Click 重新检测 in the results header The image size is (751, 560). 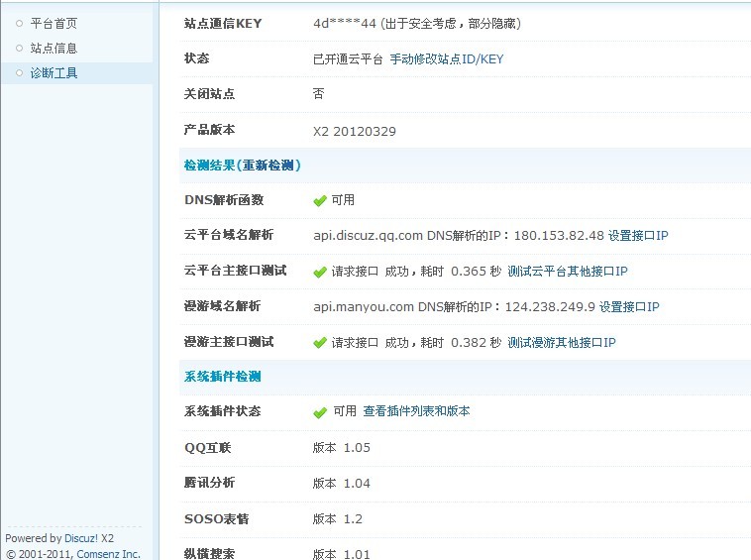(268, 166)
